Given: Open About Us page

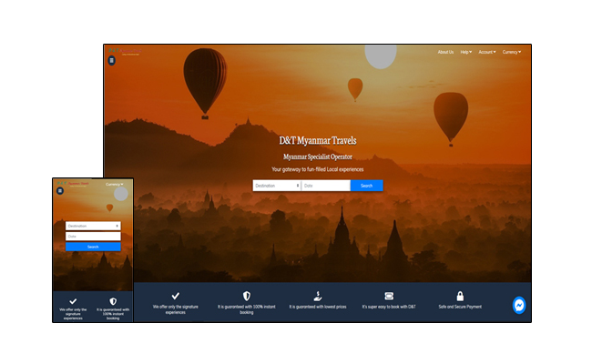Looking at the screenshot, I should [445, 52].
